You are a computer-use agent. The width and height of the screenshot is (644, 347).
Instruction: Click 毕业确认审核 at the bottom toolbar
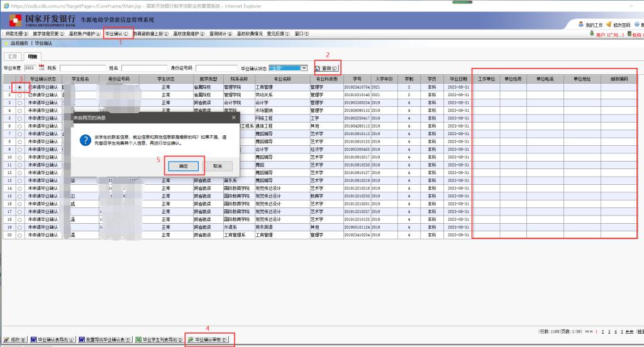point(208,339)
